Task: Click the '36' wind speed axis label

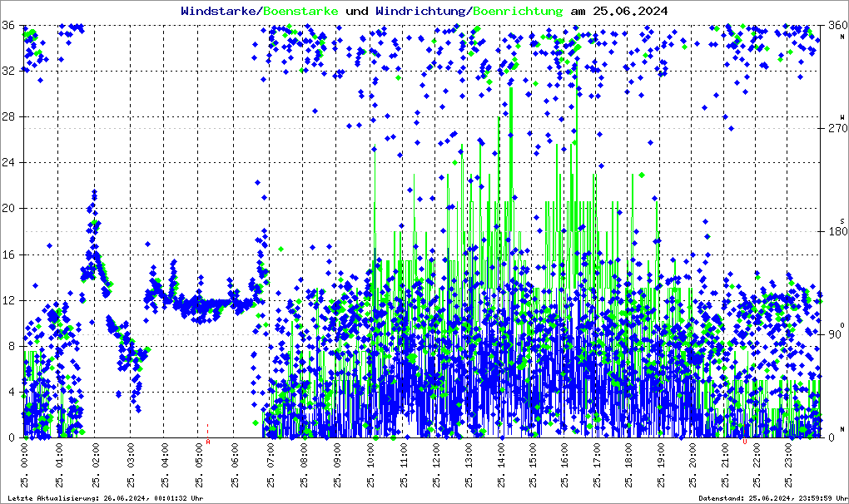Action: [x=8, y=25]
